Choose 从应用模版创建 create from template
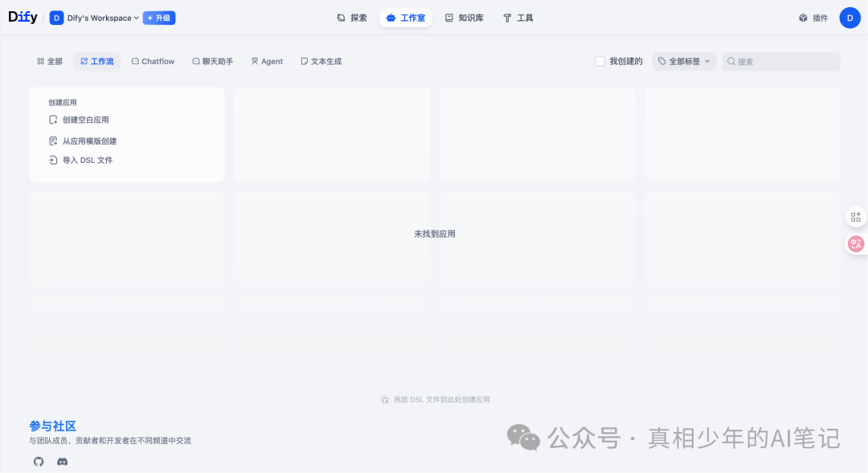This screenshot has height=473, width=868. [83, 141]
